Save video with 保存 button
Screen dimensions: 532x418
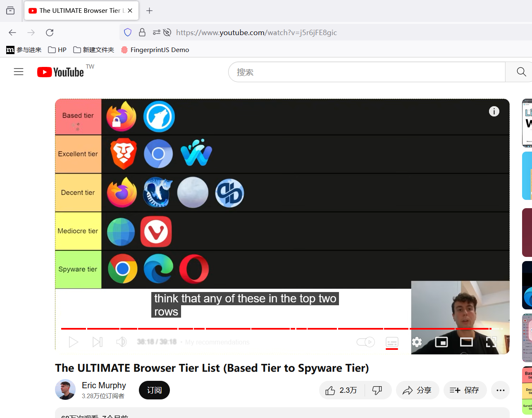pyautogui.click(x=465, y=390)
